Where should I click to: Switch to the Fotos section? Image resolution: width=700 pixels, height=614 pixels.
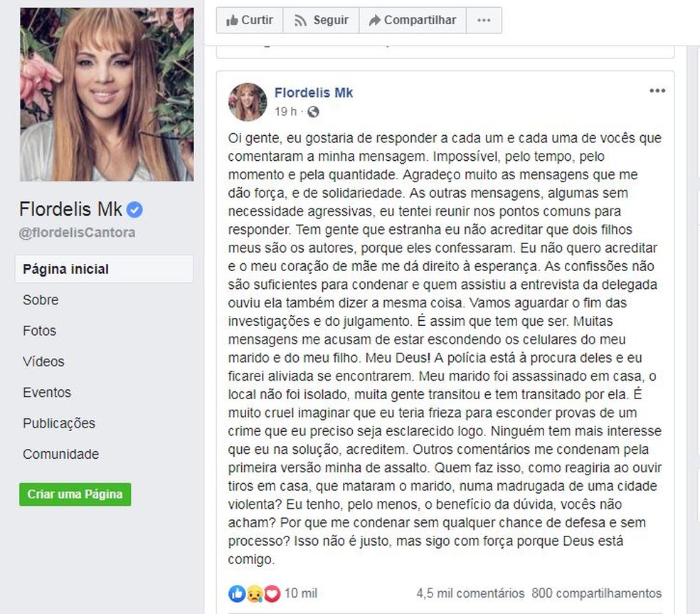(x=39, y=330)
